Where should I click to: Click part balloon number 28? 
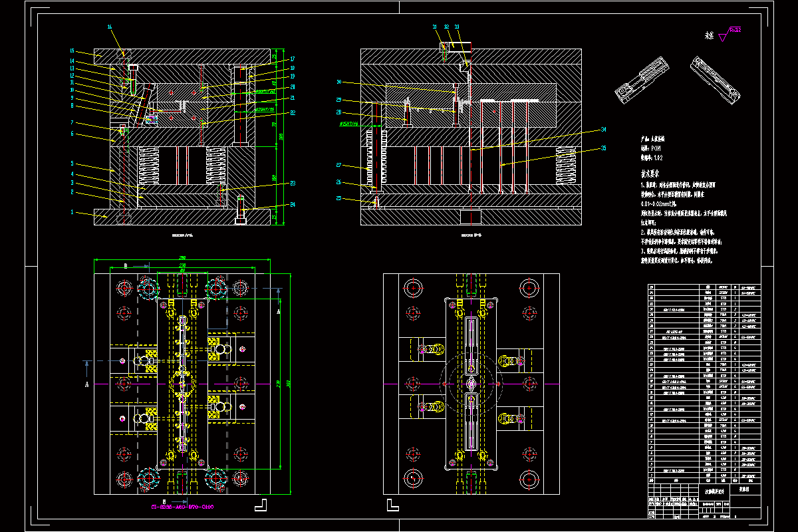338,112
